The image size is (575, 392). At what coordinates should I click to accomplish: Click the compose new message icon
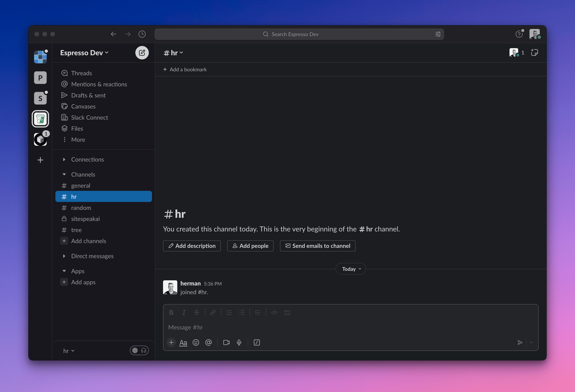click(x=142, y=53)
